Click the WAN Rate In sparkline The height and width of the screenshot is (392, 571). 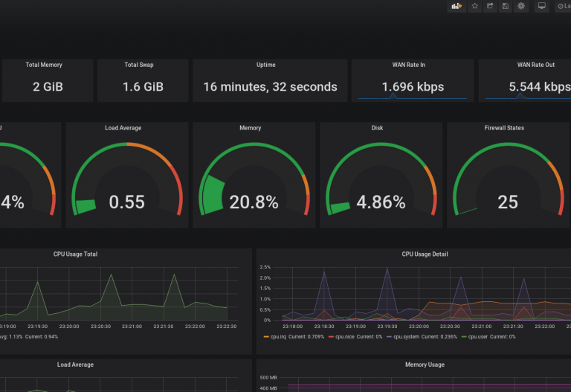[x=412, y=97]
